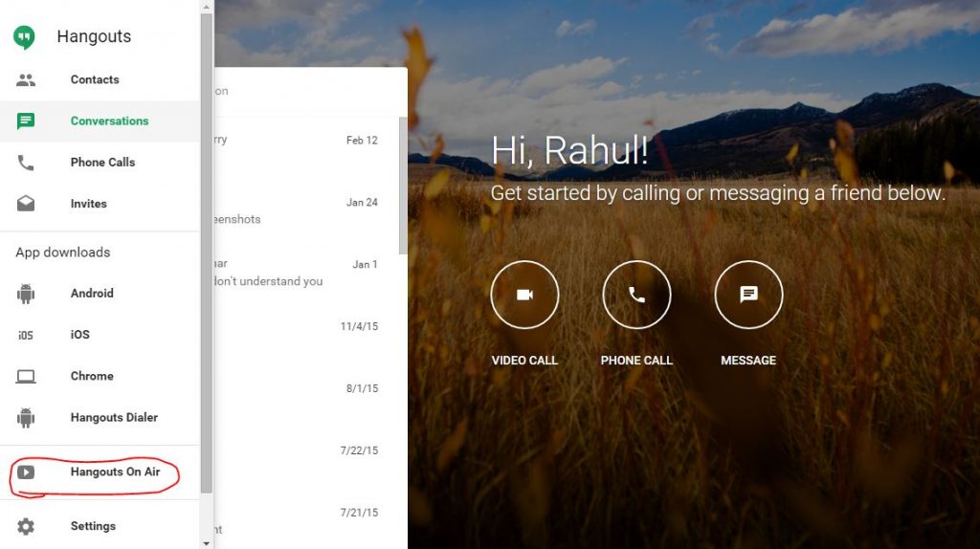
Task: Click the VIDEO CALL label
Action: (x=524, y=361)
